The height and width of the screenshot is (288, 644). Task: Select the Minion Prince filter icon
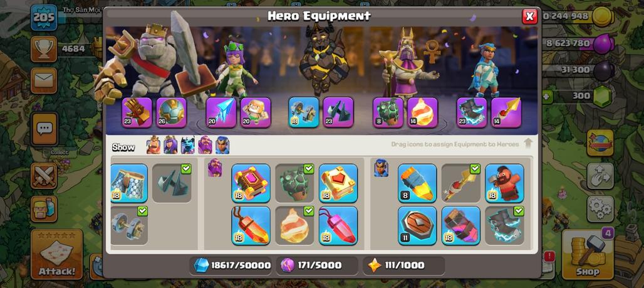pos(188,145)
